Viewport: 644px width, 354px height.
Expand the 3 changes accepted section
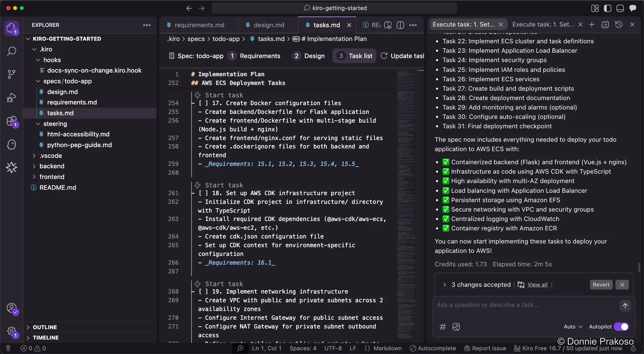(x=444, y=285)
